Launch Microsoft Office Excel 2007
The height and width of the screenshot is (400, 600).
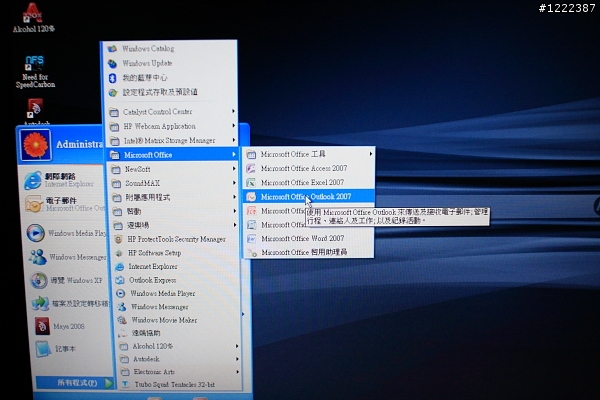tap(308, 183)
